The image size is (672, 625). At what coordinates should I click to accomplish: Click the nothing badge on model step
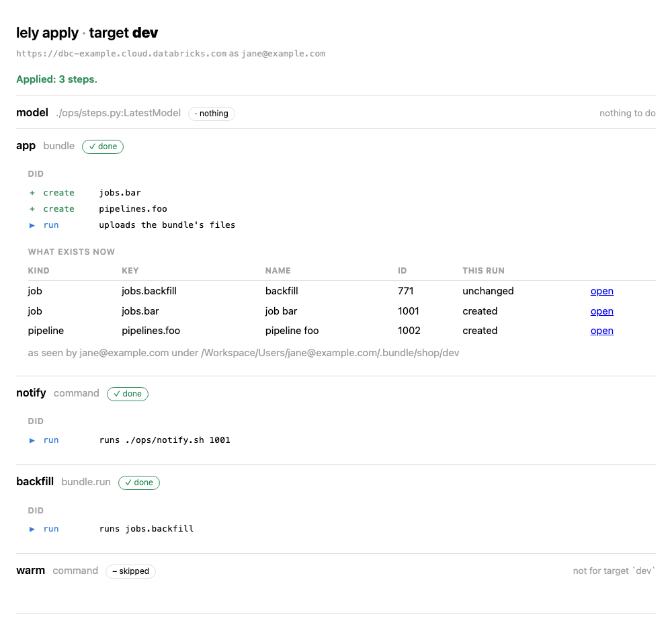coord(212,114)
